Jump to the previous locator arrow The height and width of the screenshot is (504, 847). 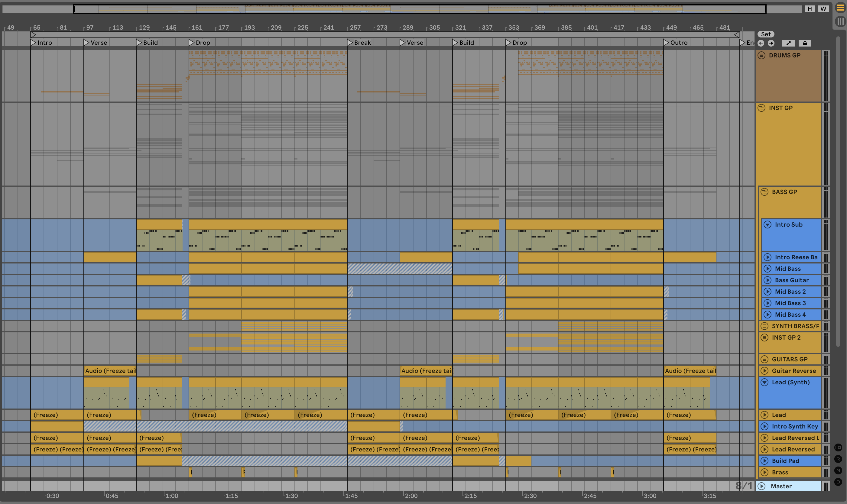point(761,43)
